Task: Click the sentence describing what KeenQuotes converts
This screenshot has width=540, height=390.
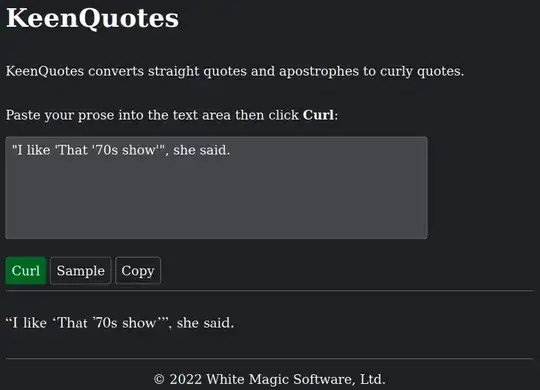Action: [x=235, y=71]
